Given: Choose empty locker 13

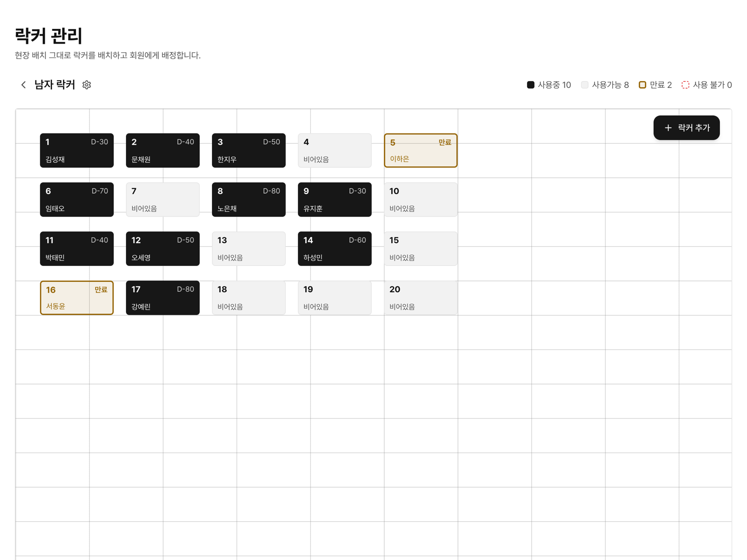Looking at the screenshot, I should (x=249, y=249).
